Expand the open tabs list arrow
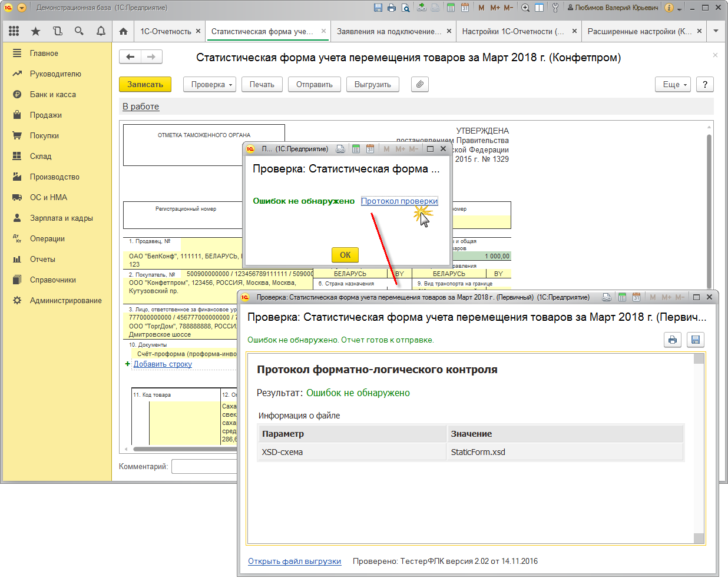Image resolution: width=728 pixels, height=578 pixels. point(716,31)
